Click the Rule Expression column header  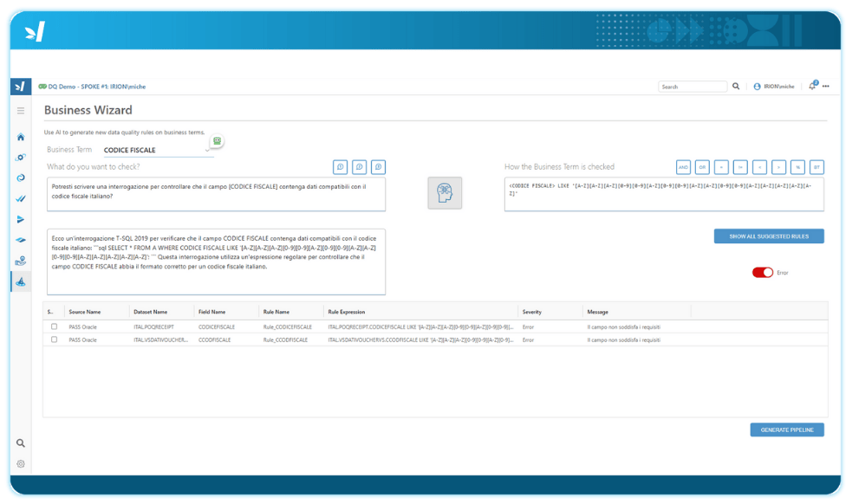346,312
